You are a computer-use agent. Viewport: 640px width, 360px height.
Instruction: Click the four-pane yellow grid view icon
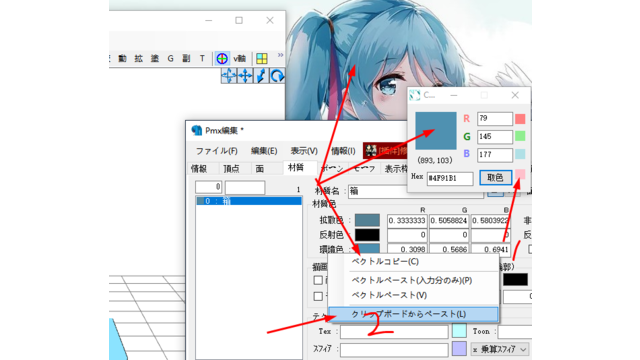pos(262,58)
